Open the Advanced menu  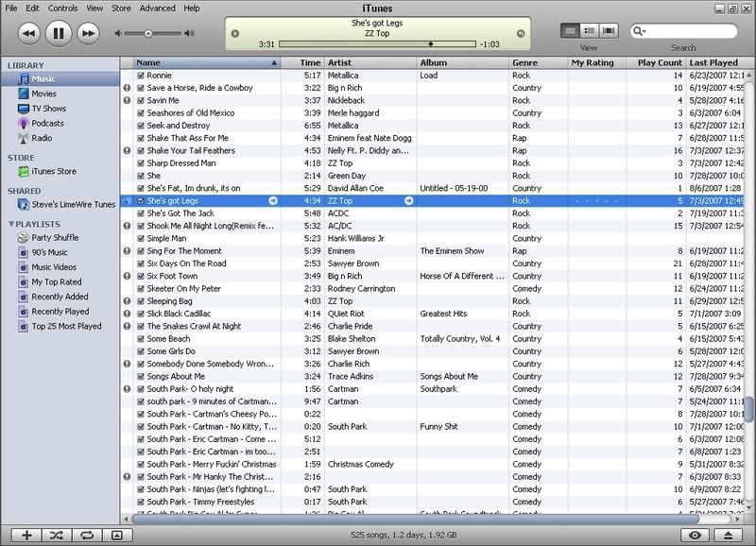pyautogui.click(x=157, y=9)
